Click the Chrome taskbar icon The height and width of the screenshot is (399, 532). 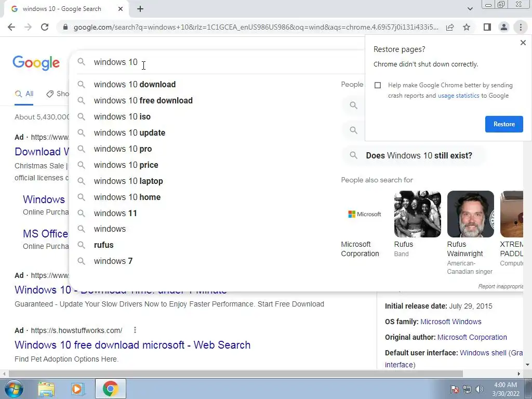[x=110, y=389]
